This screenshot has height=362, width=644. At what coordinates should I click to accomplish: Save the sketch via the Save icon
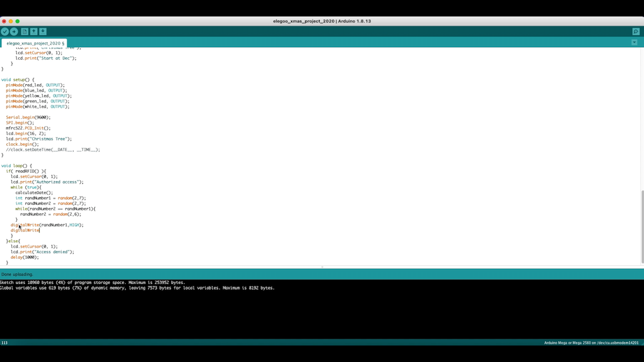click(x=43, y=31)
